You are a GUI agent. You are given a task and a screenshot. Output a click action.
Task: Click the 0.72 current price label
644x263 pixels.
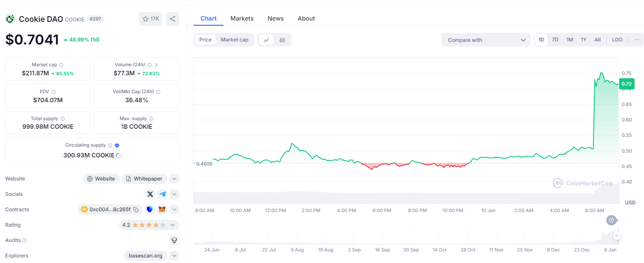626,84
